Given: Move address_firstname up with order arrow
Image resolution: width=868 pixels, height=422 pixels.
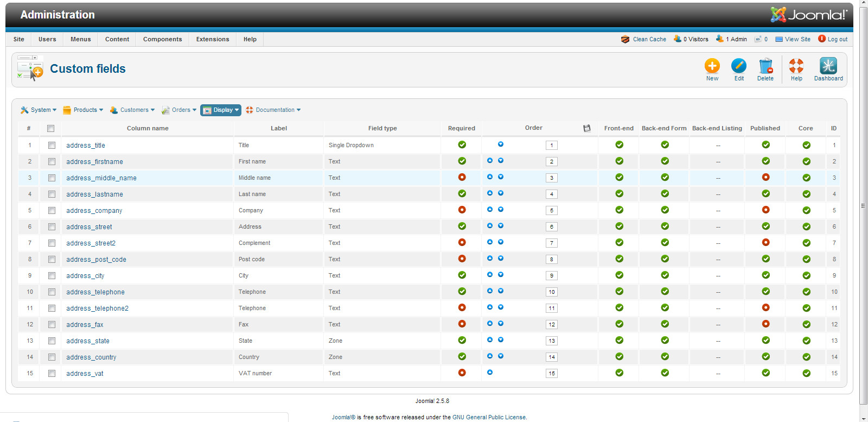Looking at the screenshot, I should point(490,161).
